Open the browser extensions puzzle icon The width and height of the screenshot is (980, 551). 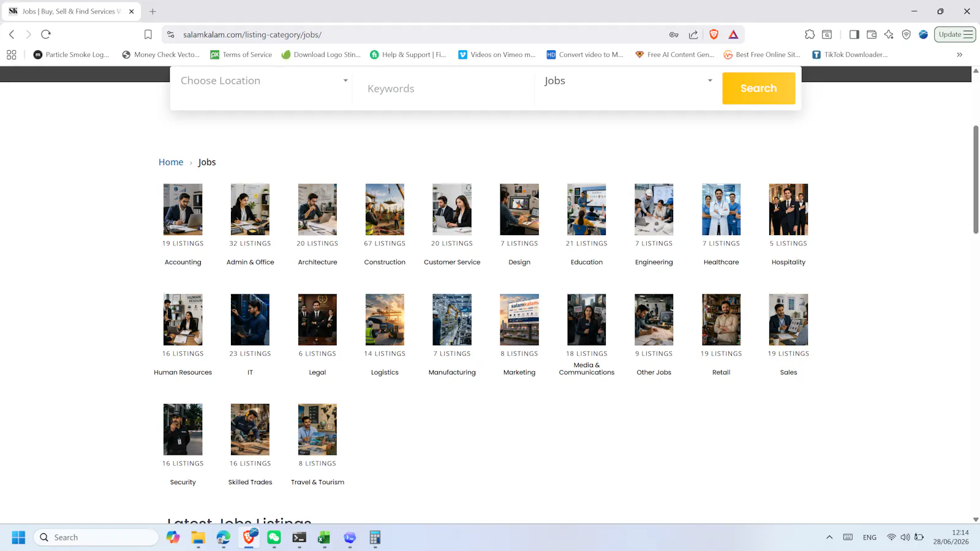click(x=810, y=34)
